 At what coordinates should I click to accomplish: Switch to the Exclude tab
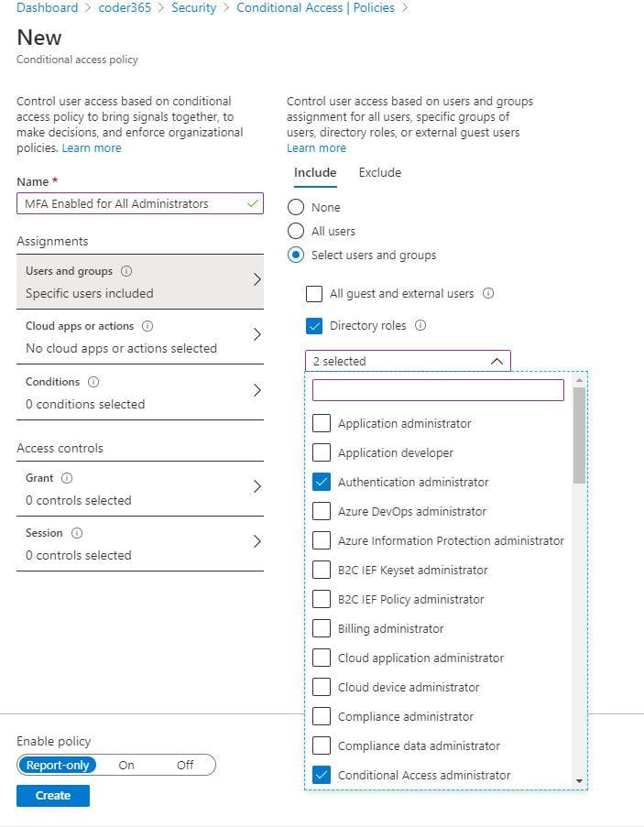[379, 172]
